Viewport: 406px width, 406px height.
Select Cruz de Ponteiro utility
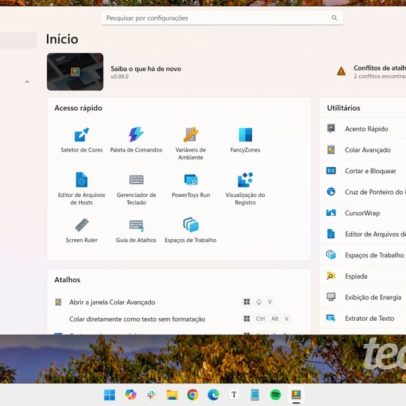363,192
